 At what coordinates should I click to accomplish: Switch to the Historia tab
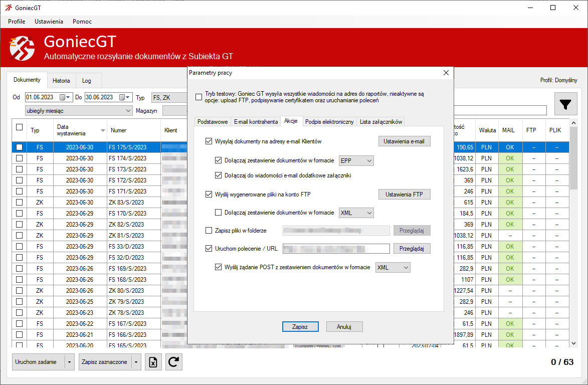click(x=61, y=81)
